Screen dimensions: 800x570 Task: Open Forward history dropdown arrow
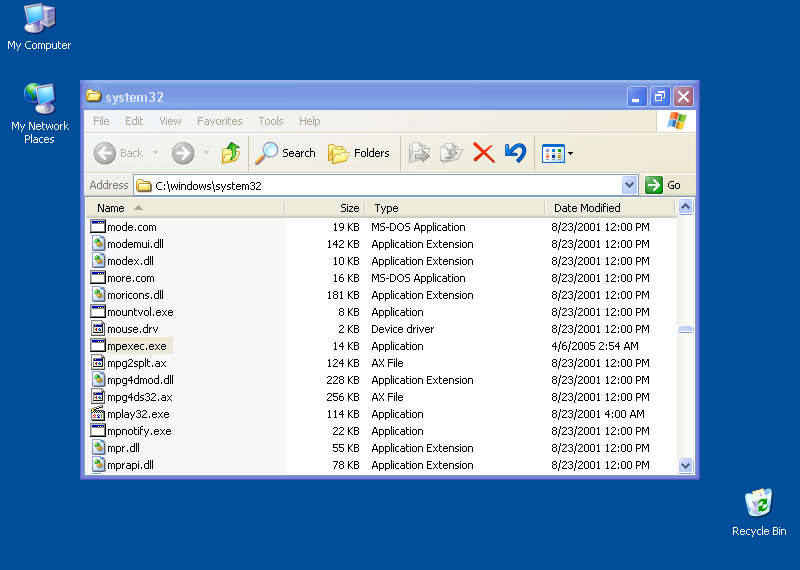[206, 153]
